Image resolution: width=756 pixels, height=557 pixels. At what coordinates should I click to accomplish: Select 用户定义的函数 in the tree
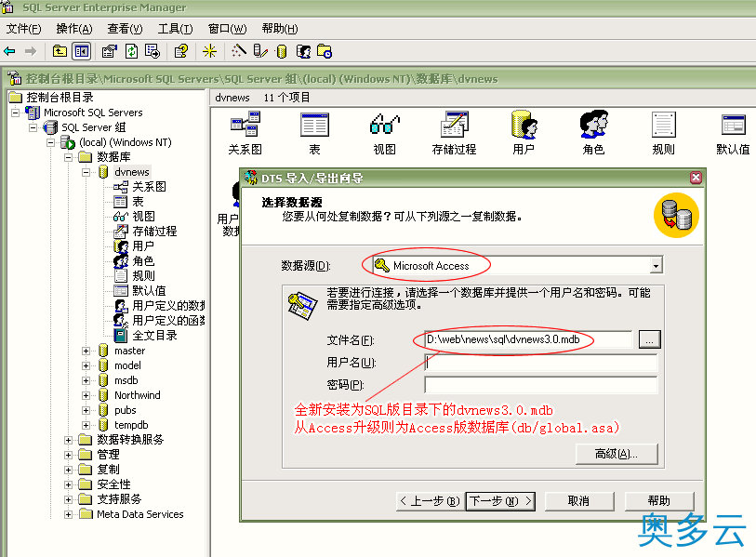click(x=168, y=320)
